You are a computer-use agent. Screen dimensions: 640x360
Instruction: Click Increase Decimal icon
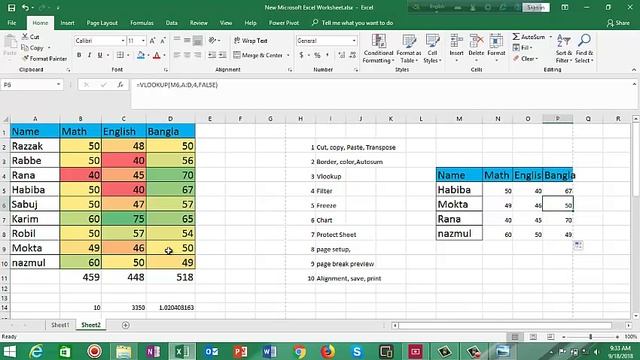(342, 55)
